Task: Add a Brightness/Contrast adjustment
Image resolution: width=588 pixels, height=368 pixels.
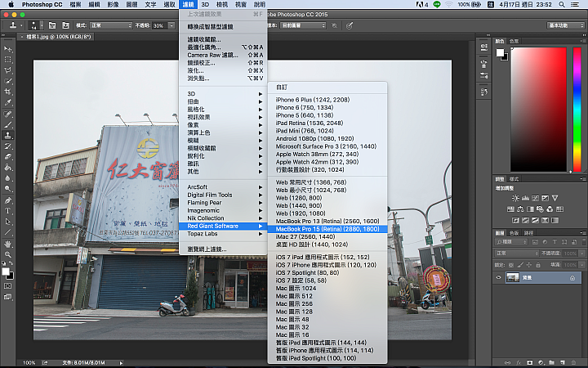Action: [x=515, y=198]
